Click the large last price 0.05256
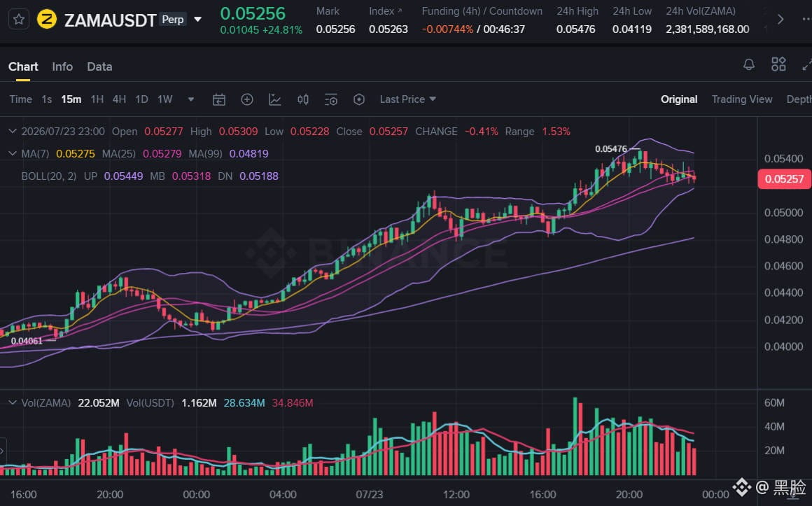The width and height of the screenshot is (812, 506). 253,13
